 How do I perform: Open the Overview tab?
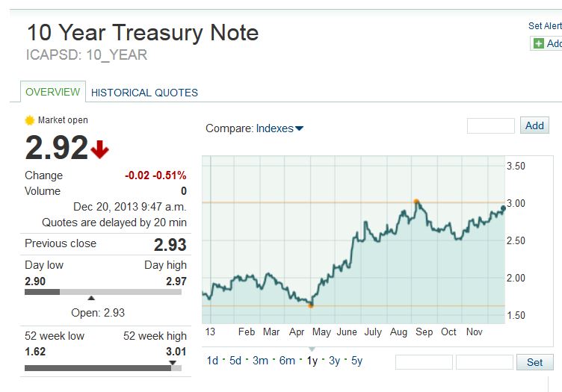click(52, 92)
